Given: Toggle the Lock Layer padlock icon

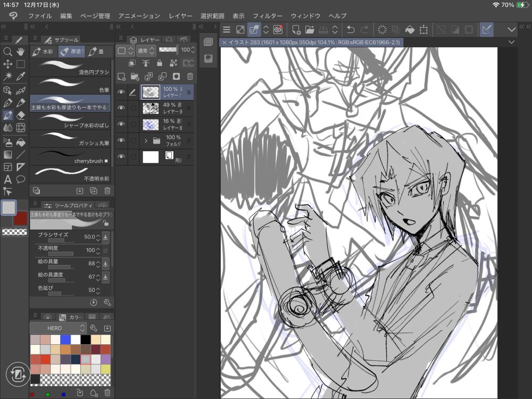Looking at the screenshot, I should (x=160, y=63).
